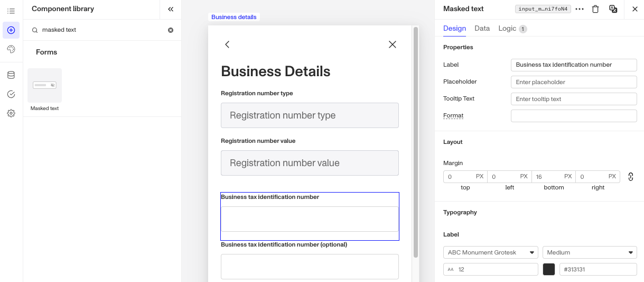Image resolution: width=644 pixels, height=282 pixels.
Task: Clear the masked text search query
Action: pyautogui.click(x=171, y=30)
